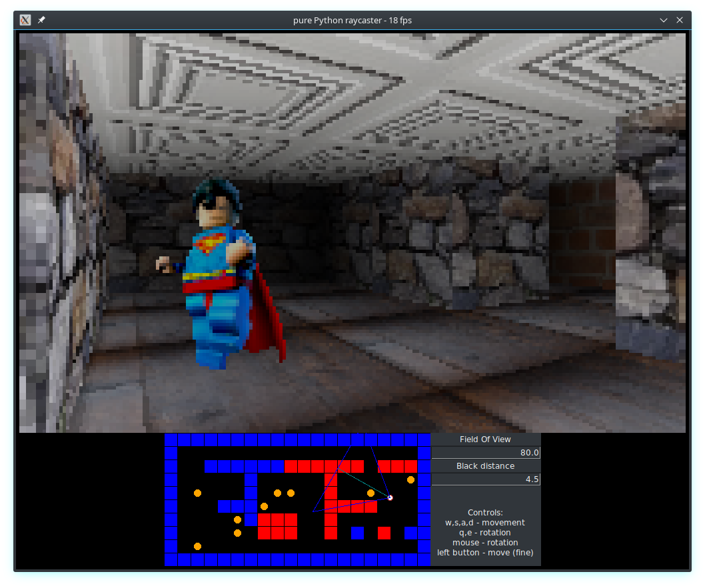This screenshot has width=705, height=588.
Task: Close the raycaster window
Action: point(680,20)
